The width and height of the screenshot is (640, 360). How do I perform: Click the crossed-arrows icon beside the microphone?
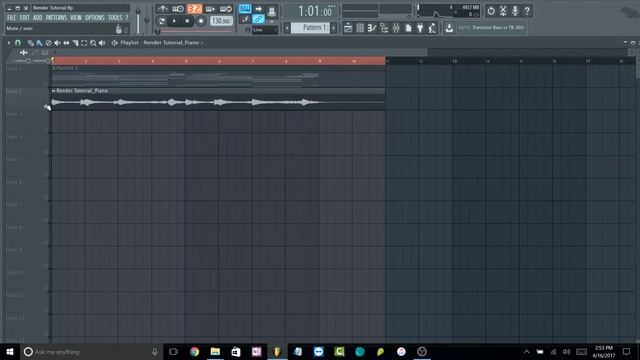pos(503,11)
